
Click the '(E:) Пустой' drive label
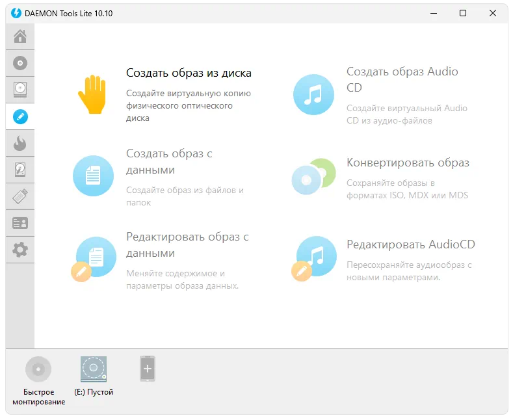click(94, 392)
